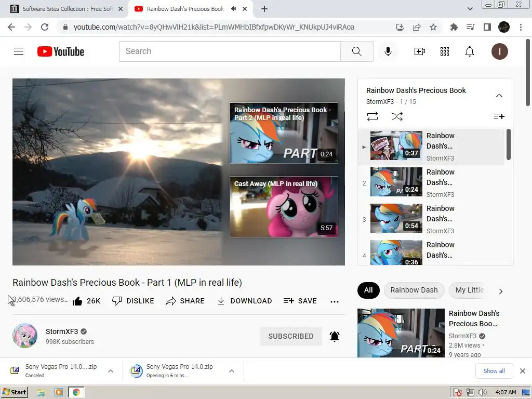The height and width of the screenshot is (399, 532).
Task: Open the Create video camera icon
Action: (419, 51)
